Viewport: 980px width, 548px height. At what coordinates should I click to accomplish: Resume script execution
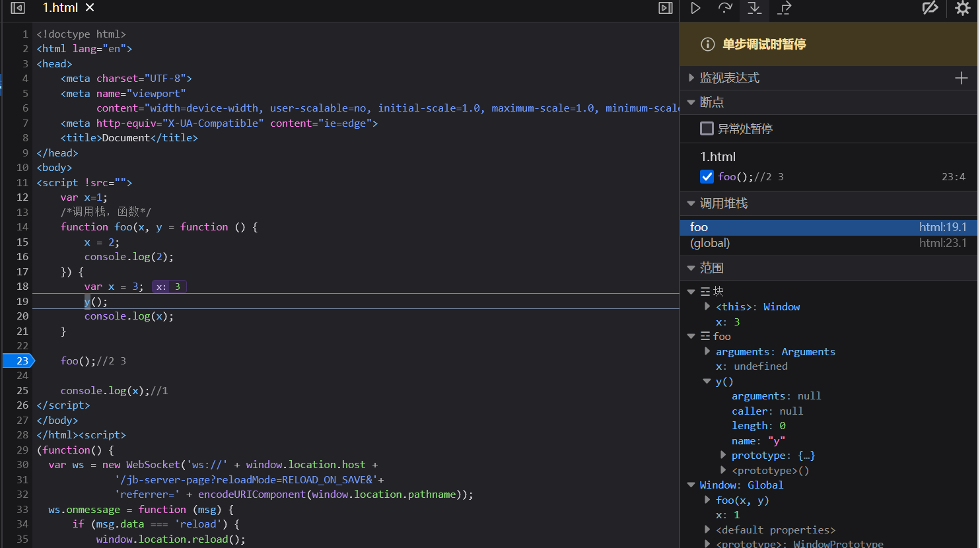695,8
